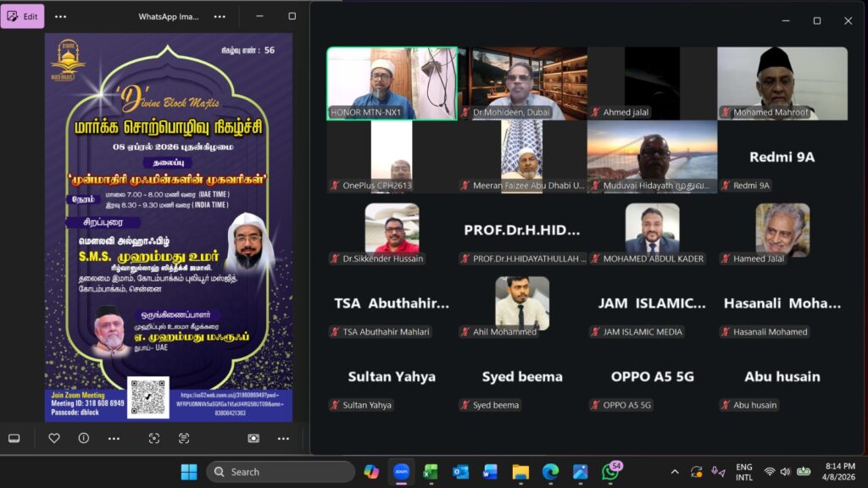868x488 pixels.
Task: Open Outlook from the taskbar
Action: (460, 472)
